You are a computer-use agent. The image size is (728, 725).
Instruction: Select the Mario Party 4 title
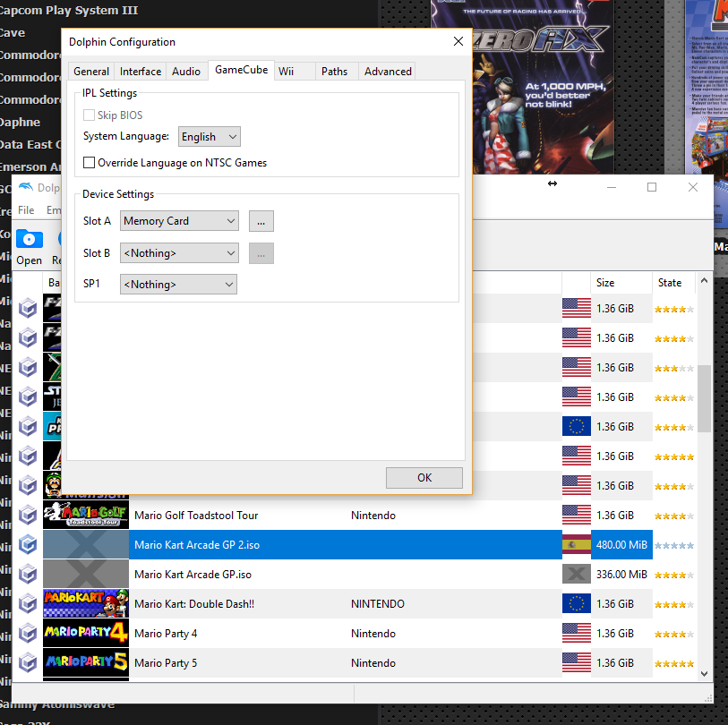click(166, 634)
